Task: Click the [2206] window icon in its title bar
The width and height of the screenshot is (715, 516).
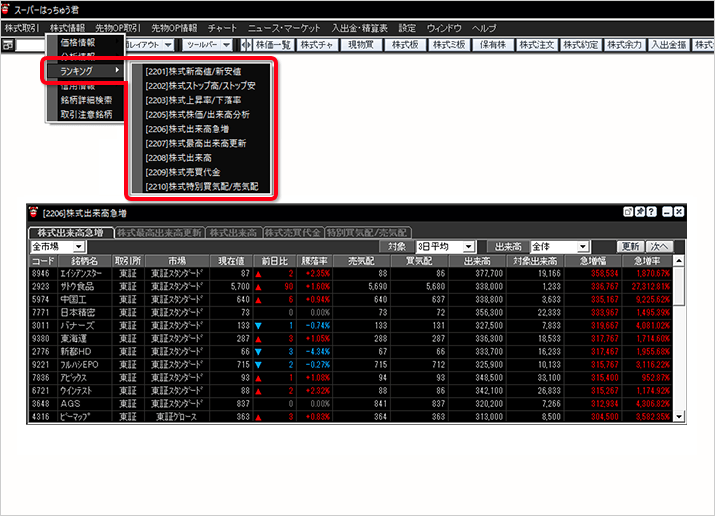Action: pos(35,213)
